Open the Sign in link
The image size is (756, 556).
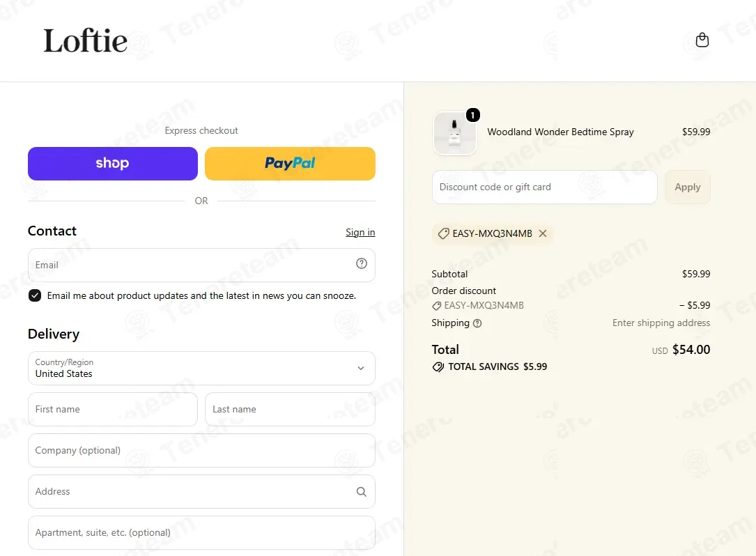click(360, 233)
